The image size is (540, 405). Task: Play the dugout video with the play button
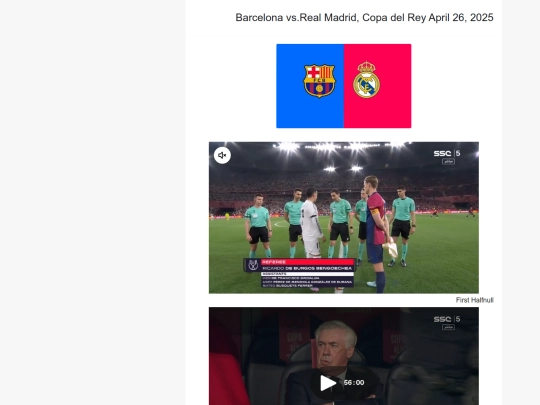pos(328,383)
